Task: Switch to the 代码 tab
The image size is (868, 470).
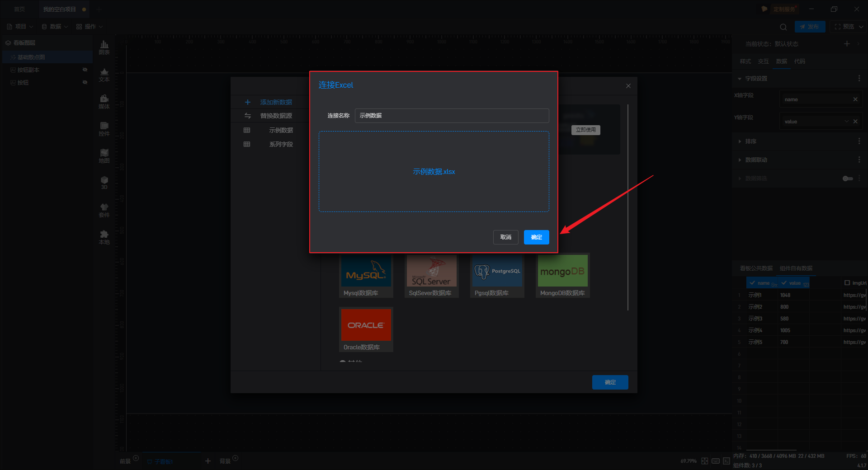Action: tap(799, 61)
